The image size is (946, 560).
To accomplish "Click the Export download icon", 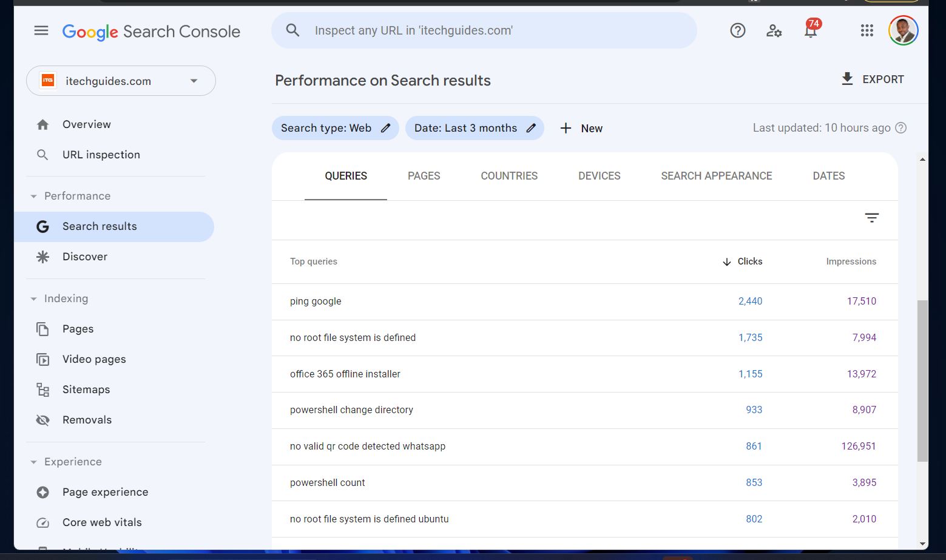I will tap(847, 79).
